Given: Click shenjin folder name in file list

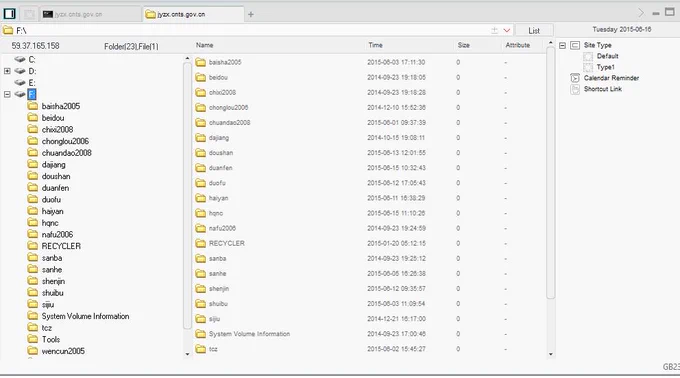Looking at the screenshot, I should point(219,289).
